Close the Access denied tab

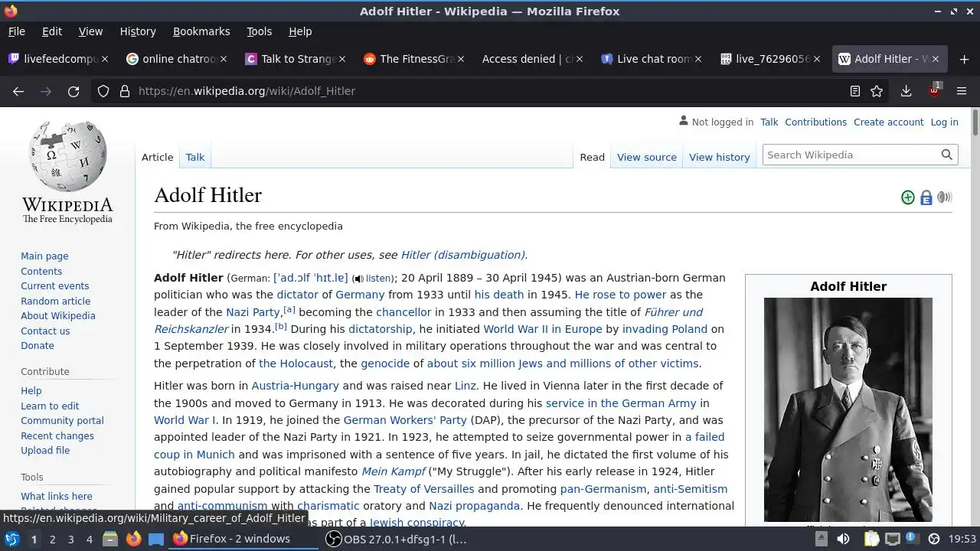(x=580, y=59)
